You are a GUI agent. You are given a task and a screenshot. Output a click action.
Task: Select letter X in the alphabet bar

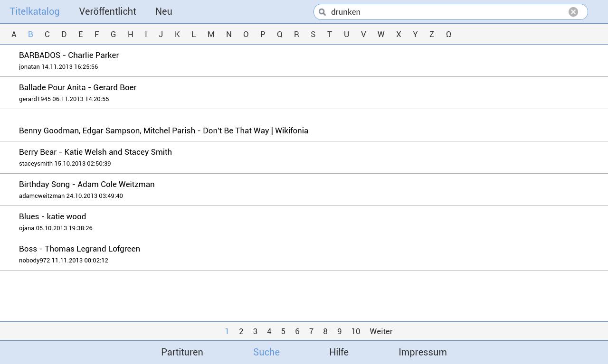tap(399, 34)
